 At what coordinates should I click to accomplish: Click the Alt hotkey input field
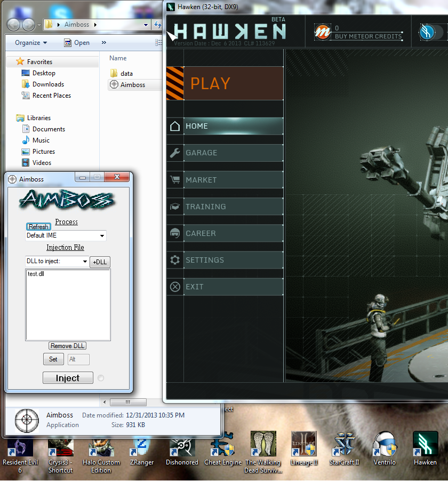click(78, 359)
